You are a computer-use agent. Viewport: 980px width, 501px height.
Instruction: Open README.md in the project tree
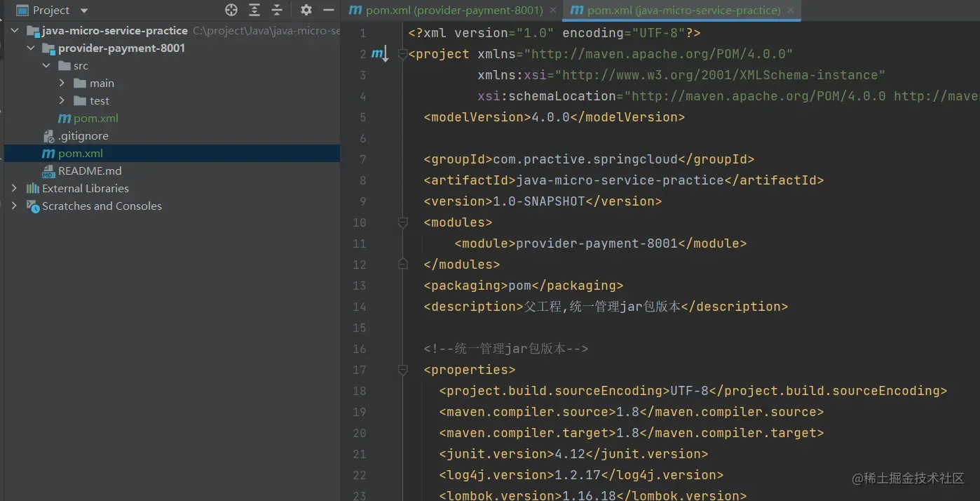pos(90,171)
